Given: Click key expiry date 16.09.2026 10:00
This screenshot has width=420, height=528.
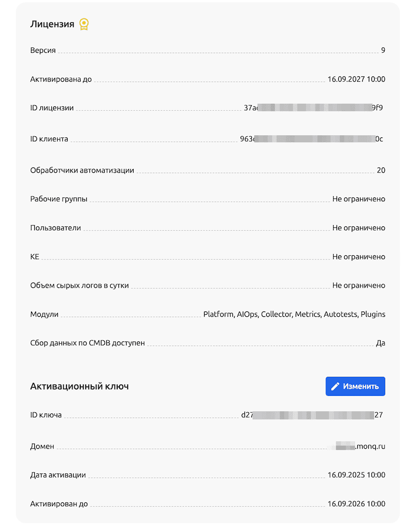Looking at the screenshot, I should click(356, 504).
